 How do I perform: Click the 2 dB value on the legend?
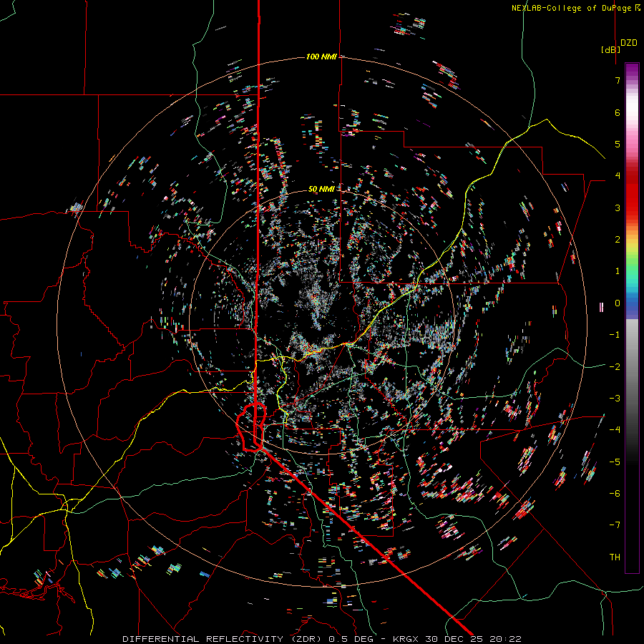[618, 240]
